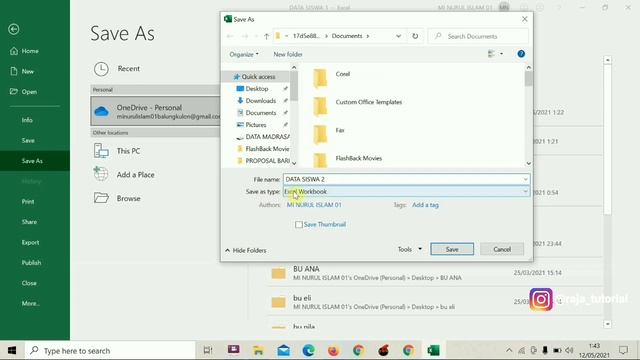The image size is (640, 360).
Task: Select Export in Excel backstage menu
Action: (30, 242)
